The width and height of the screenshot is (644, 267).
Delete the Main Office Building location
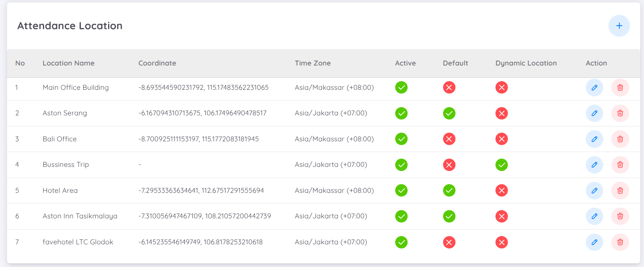click(x=620, y=87)
